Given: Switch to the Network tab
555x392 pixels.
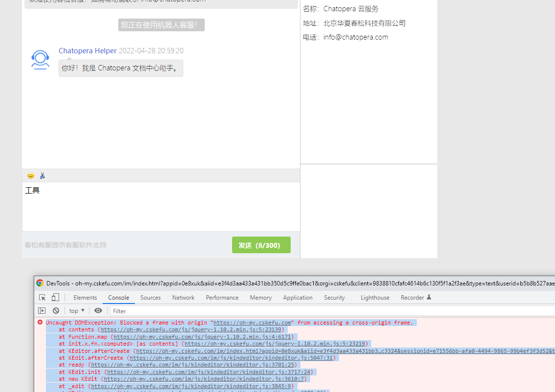Looking at the screenshot, I should (x=183, y=297).
